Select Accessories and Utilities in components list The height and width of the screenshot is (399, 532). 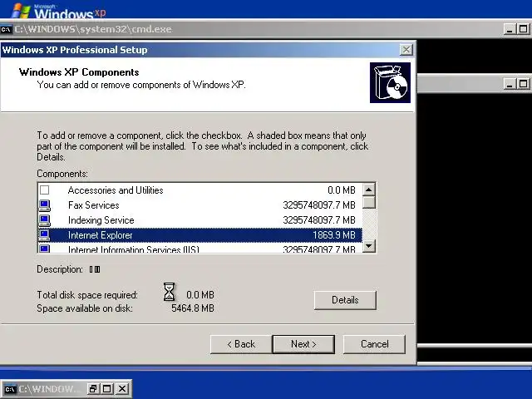(x=199, y=190)
